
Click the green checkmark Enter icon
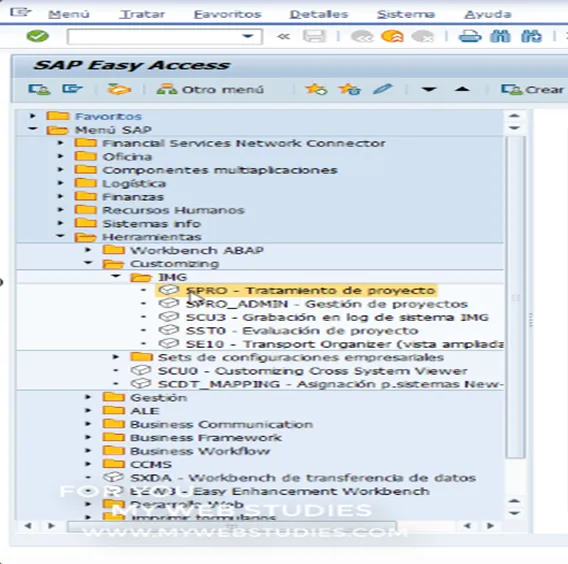pos(38,36)
